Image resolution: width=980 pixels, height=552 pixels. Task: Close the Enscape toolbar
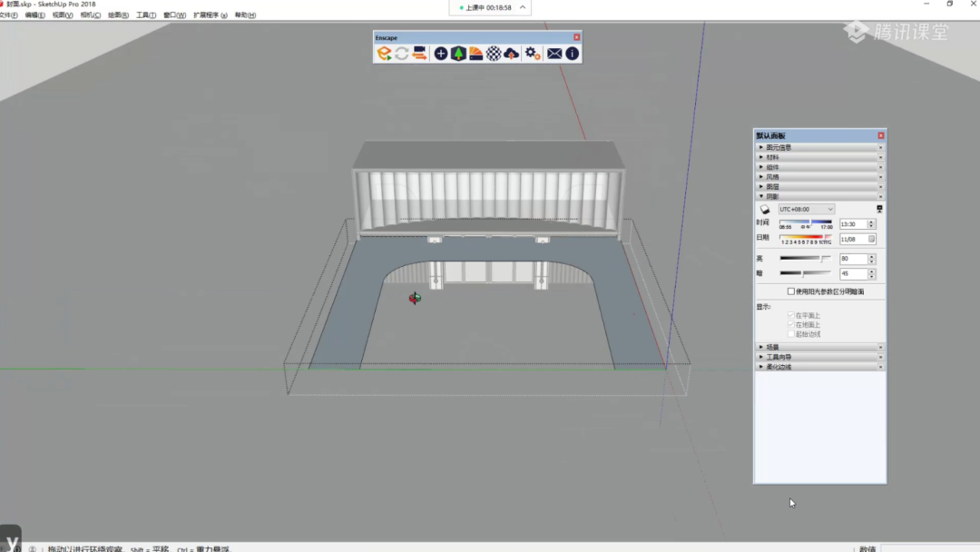[x=577, y=37]
